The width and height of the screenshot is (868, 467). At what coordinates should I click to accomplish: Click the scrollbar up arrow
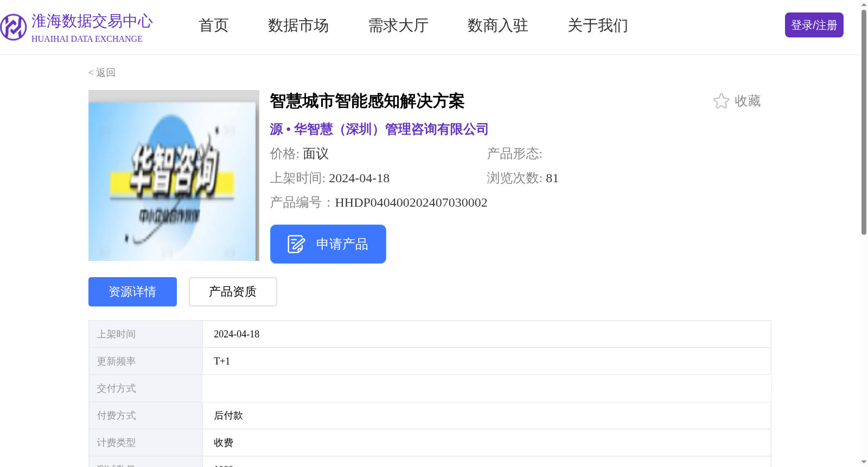pyautogui.click(x=864, y=4)
